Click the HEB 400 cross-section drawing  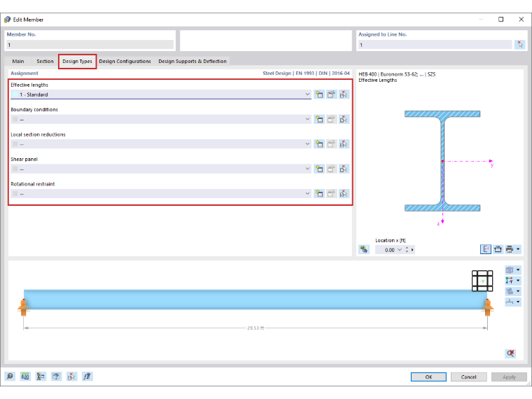(442, 161)
